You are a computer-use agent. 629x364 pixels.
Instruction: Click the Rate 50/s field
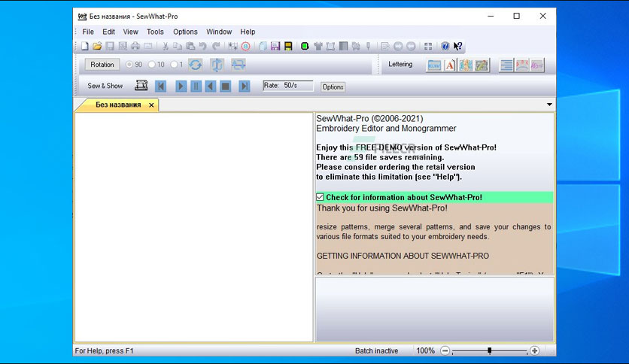coord(288,86)
